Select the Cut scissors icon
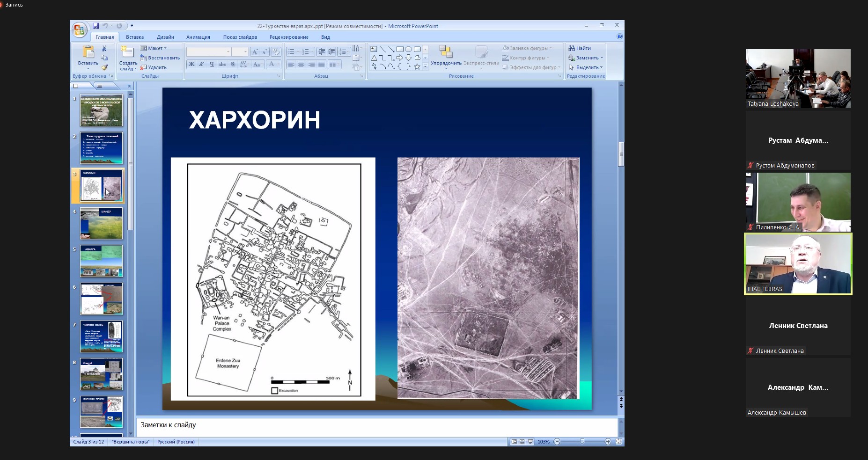868x460 pixels. pos(104,49)
